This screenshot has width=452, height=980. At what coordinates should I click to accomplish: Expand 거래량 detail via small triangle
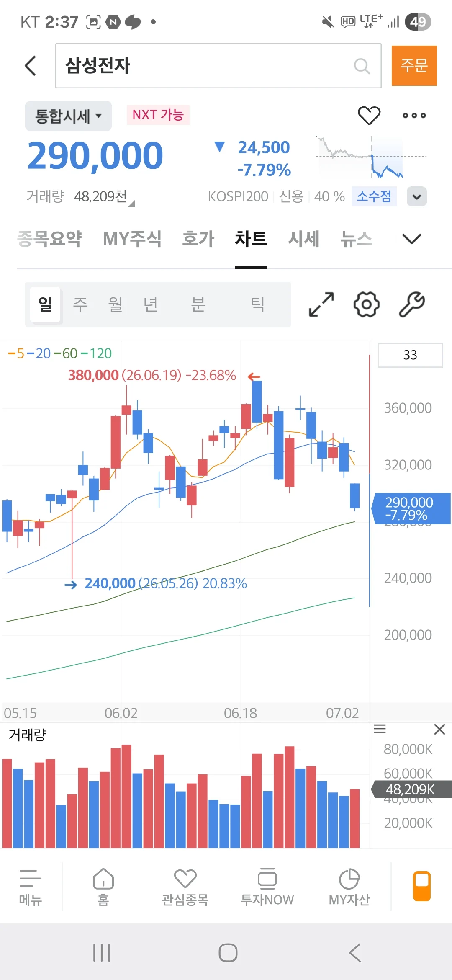click(131, 204)
